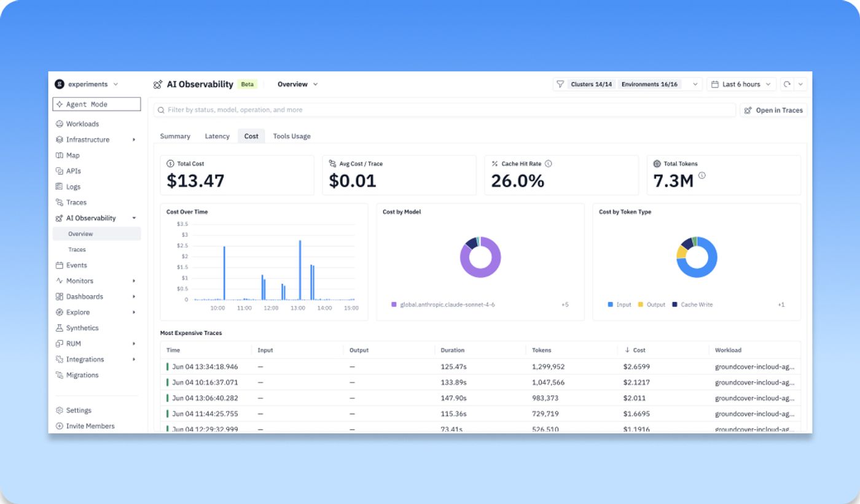Click the refresh icon in top bar
Viewport: 860px width, 504px height.
click(x=787, y=84)
